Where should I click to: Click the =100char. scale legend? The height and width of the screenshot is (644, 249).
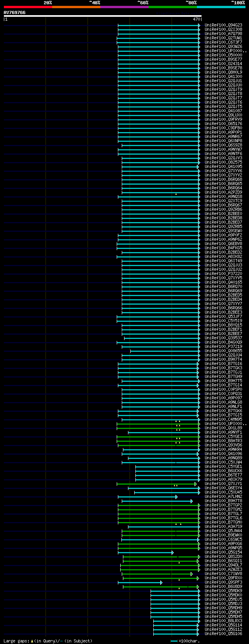pyautogui.click(x=185, y=641)
